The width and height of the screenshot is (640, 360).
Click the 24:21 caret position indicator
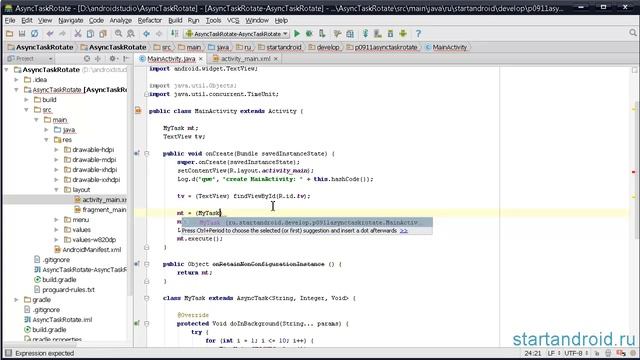pos(533,353)
